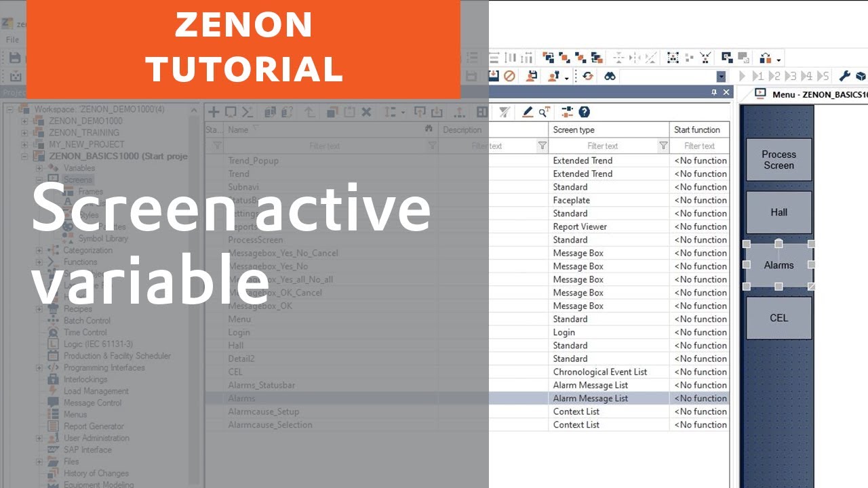Click the orange refresh arrows icon
868x488 pixels.
[588, 76]
